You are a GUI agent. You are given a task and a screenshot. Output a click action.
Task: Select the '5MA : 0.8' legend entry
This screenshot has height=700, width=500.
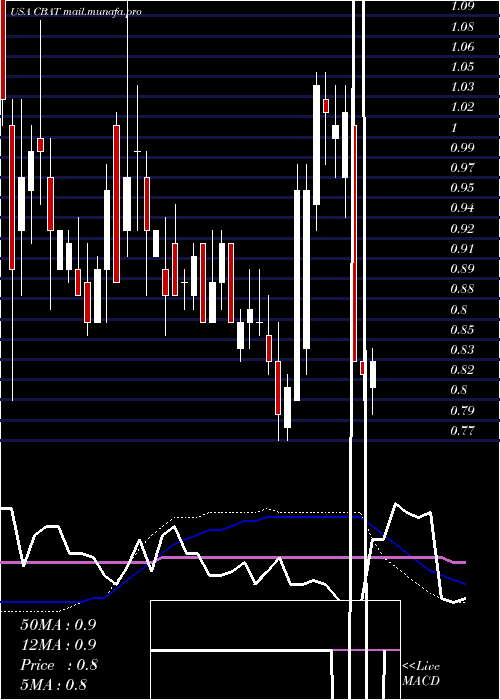(x=54, y=685)
